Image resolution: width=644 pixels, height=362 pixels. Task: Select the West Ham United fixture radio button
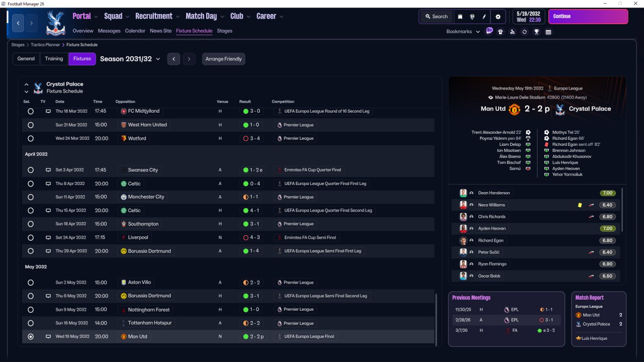[x=31, y=125]
